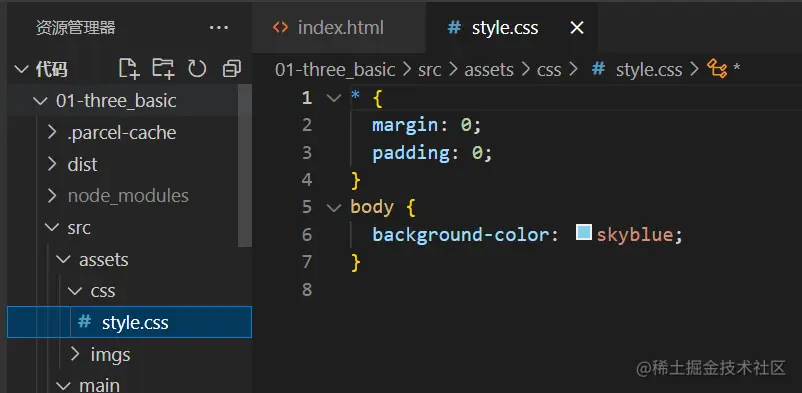This screenshot has width=802, height=393.
Task: Fold the body rule at line 5
Action: [334, 207]
